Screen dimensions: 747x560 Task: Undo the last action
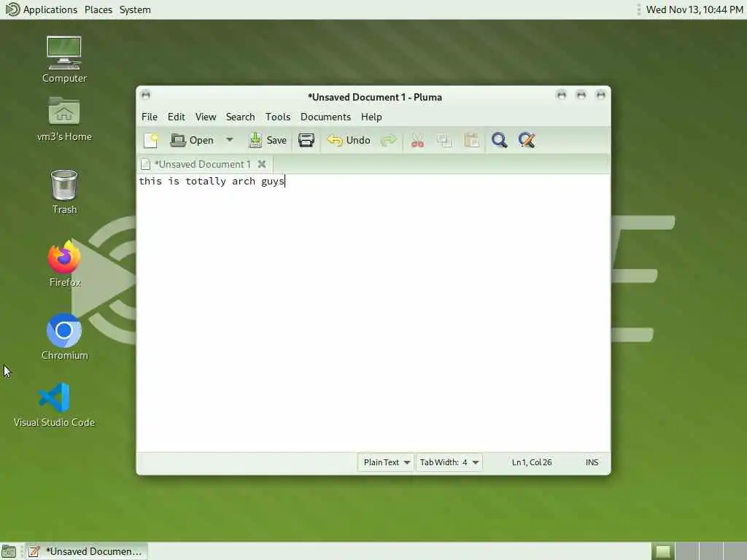coord(348,140)
